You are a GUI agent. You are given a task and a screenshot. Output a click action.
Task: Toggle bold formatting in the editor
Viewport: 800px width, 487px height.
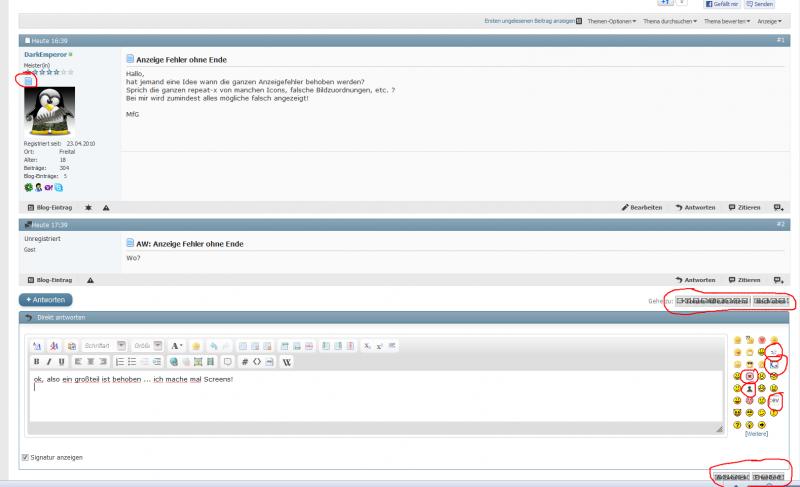pyautogui.click(x=36, y=361)
